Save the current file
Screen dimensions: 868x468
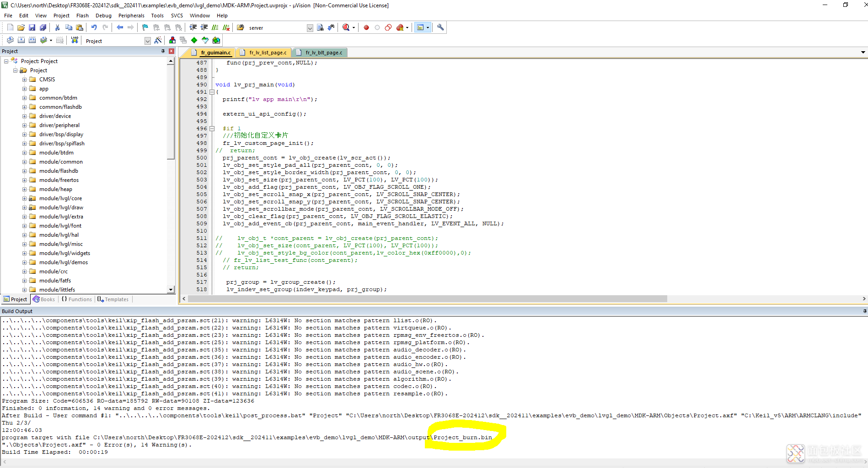[32, 27]
